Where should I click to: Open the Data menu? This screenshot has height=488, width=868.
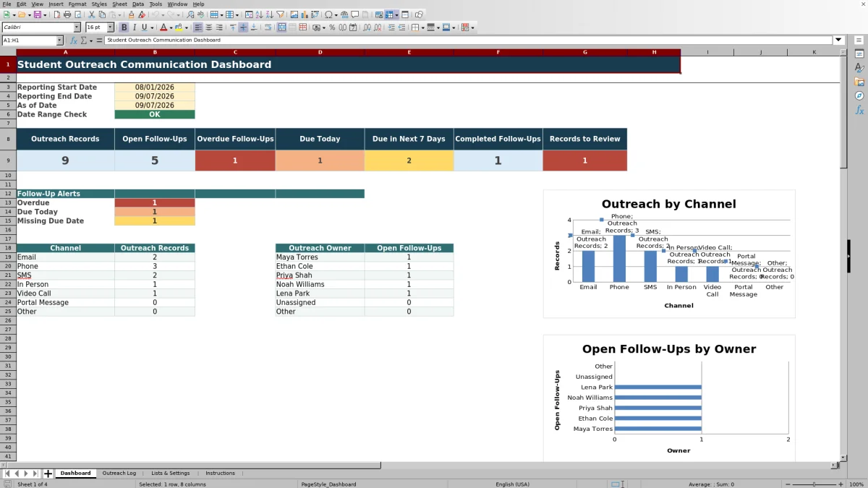tap(137, 4)
